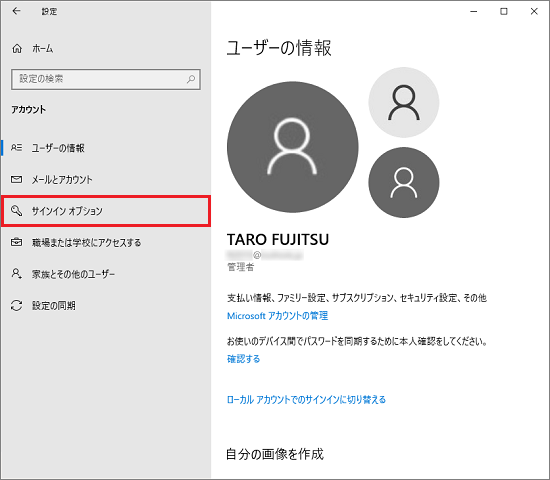Close the 設定 window

click(x=534, y=11)
